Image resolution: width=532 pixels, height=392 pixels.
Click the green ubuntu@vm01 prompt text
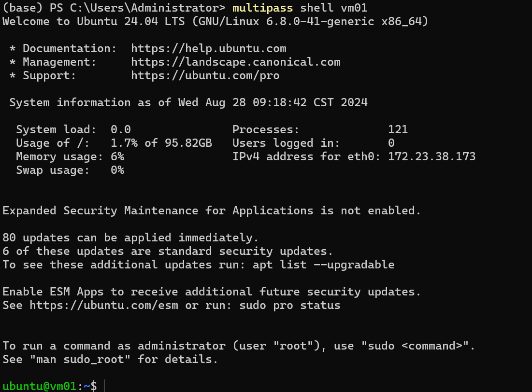40,386
